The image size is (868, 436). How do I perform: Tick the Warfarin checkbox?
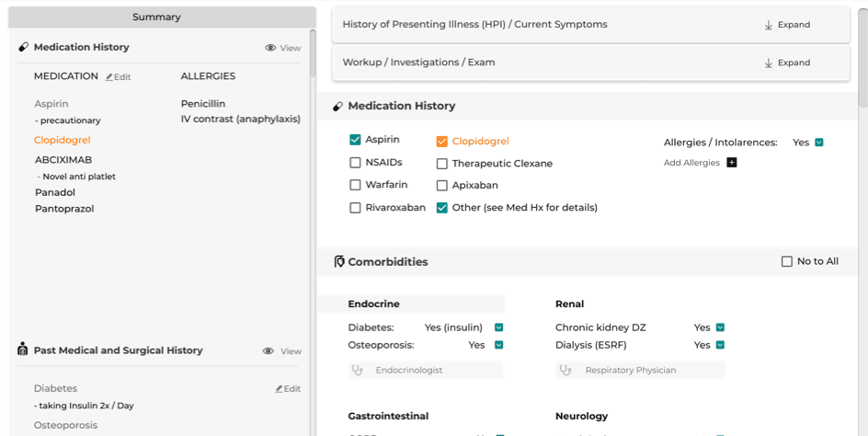click(355, 185)
